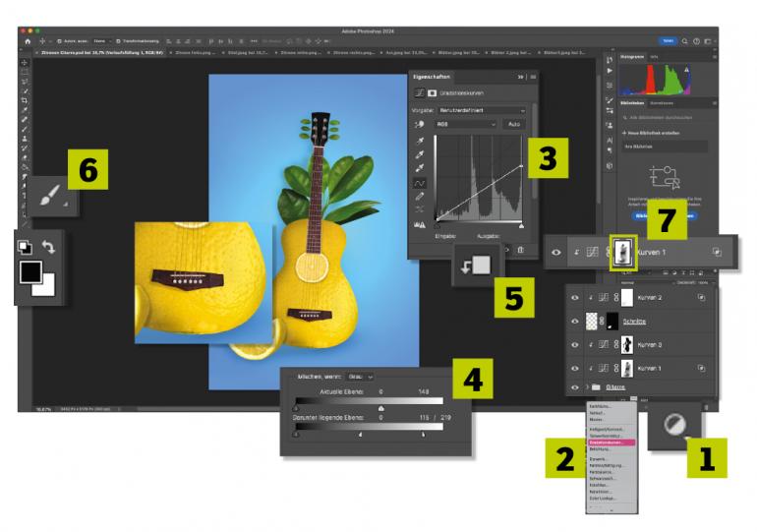Collapse Eigenschaften panel double arrow

(x=520, y=77)
